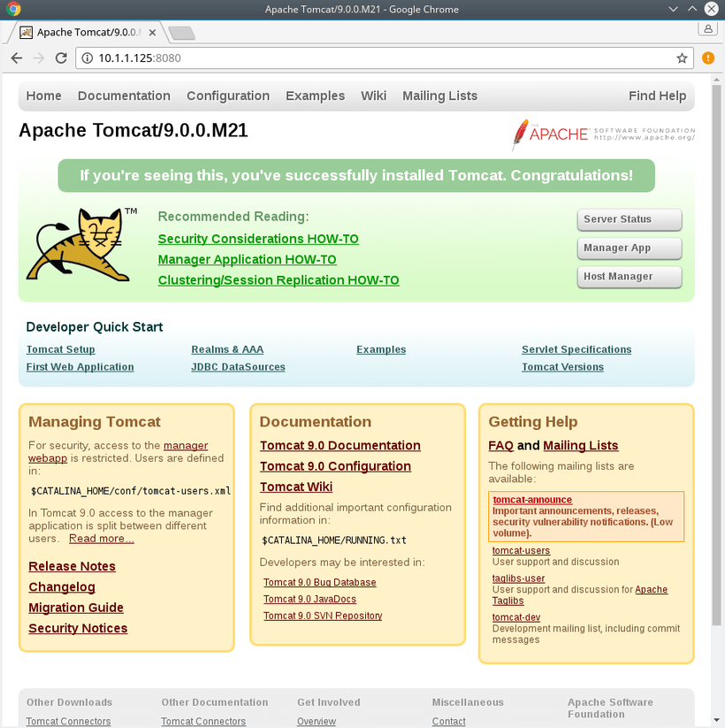The image size is (725, 728).
Task: Click the Chrome logo in title bar
Action: click(x=13, y=9)
